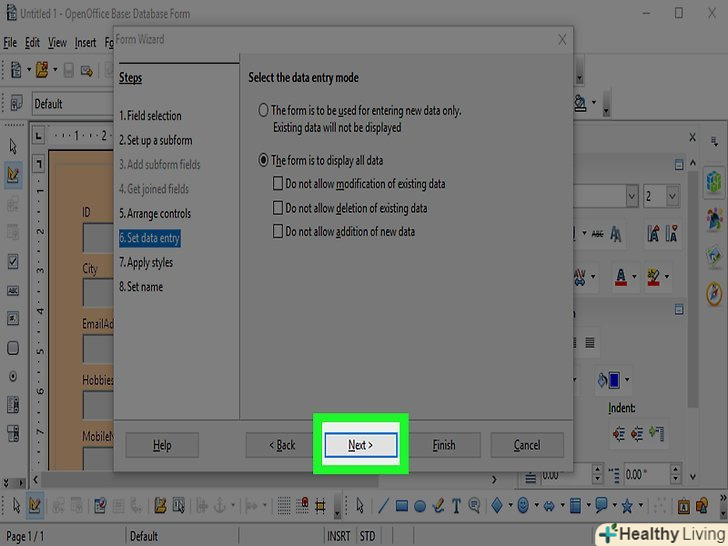Click the Next button in Form Wizard

coord(361,445)
